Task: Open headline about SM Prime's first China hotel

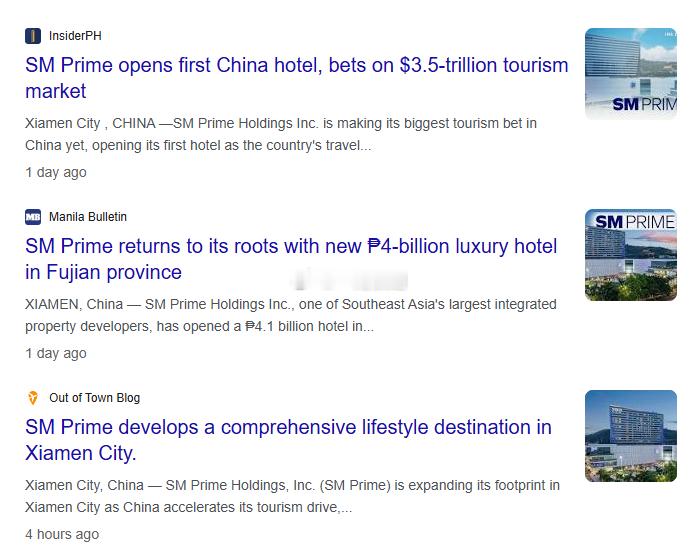Action: (296, 78)
